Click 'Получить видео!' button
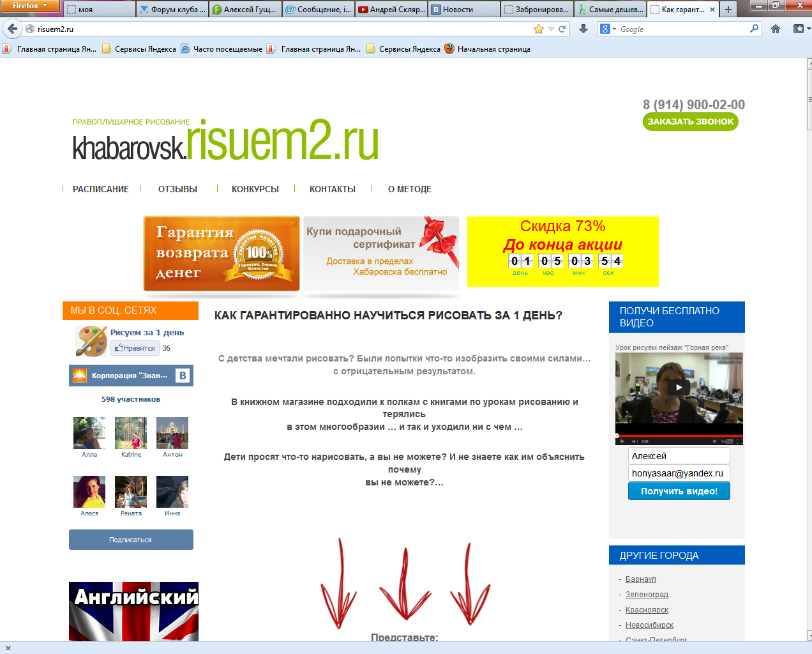Image resolution: width=812 pixels, height=654 pixels. (x=679, y=491)
